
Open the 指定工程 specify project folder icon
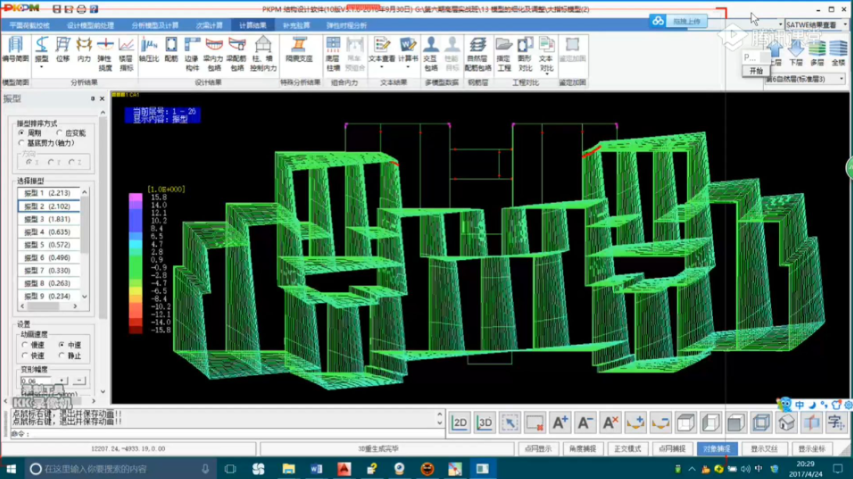click(x=504, y=54)
